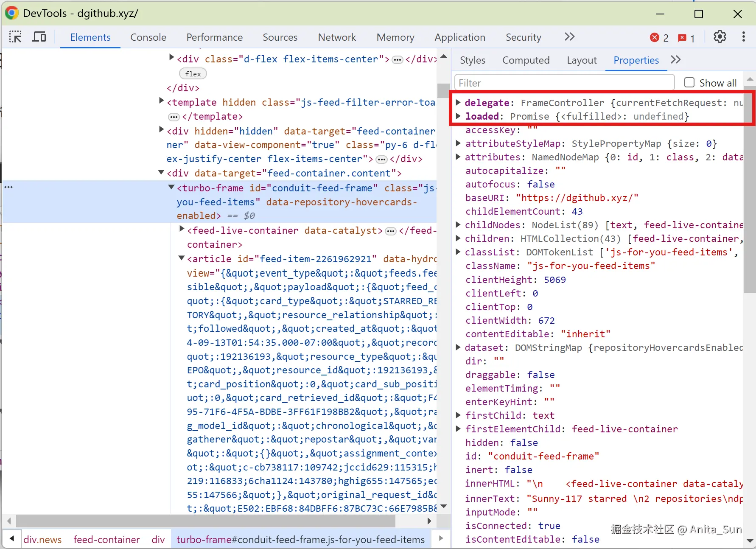Expand the ellipsis inside the template element
The image size is (756, 549).
(174, 117)
